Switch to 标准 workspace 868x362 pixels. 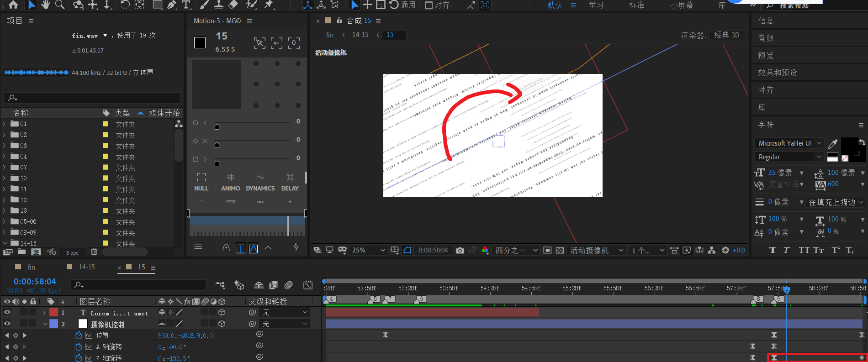pyautogui.click(x=637, y=5)
